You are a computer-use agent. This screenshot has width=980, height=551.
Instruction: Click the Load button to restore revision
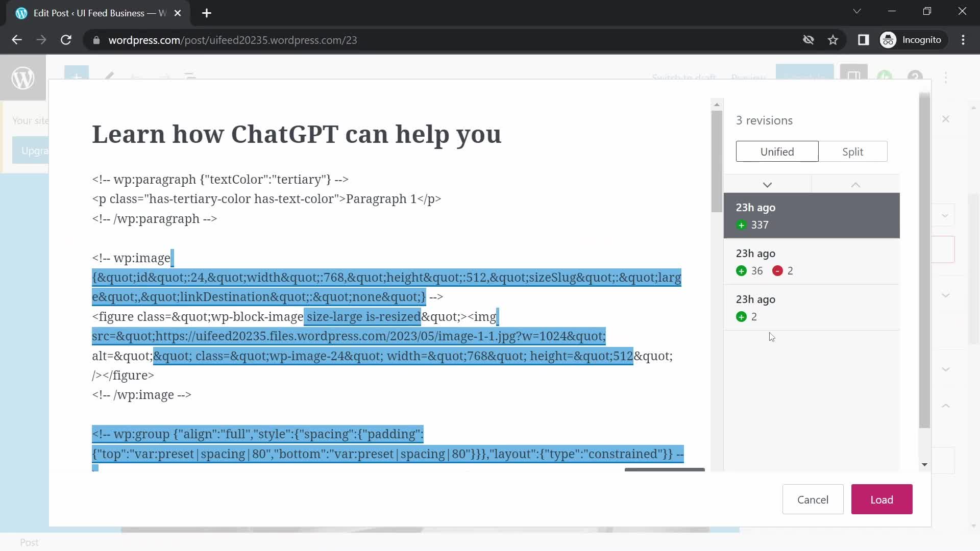click(x=881, y=499)
